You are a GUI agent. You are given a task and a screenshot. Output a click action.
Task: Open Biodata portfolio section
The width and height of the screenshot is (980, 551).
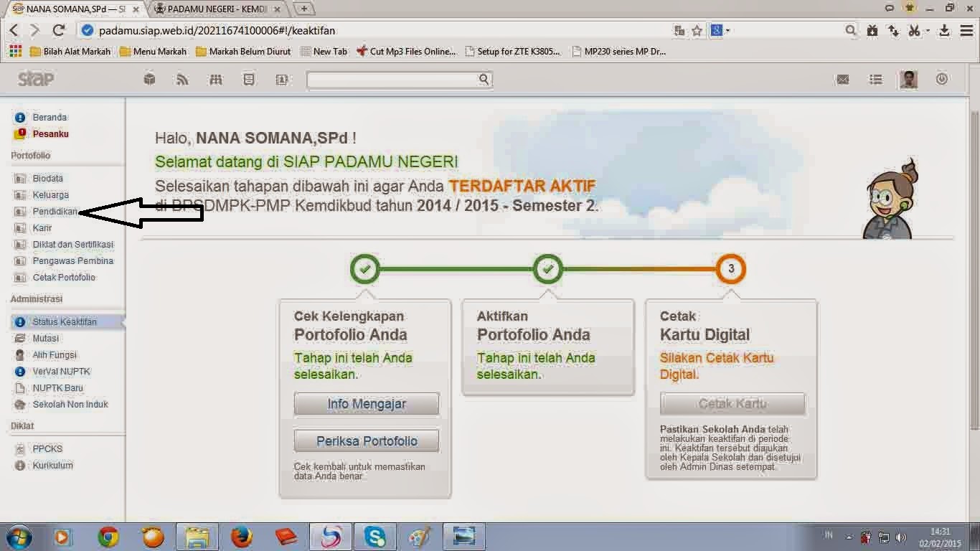[47, 178]
